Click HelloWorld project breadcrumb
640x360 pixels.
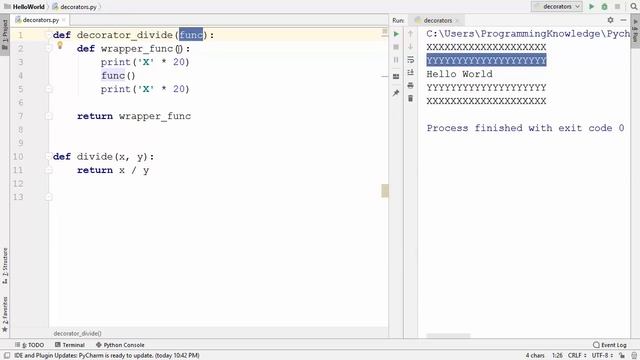(x=24, y=7)
